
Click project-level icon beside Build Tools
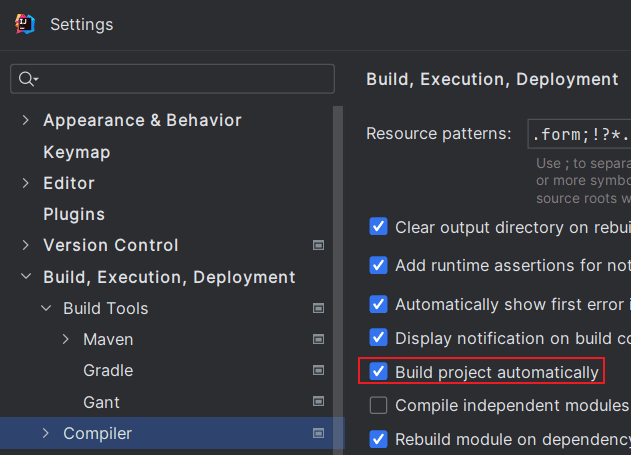click(319, 308)
